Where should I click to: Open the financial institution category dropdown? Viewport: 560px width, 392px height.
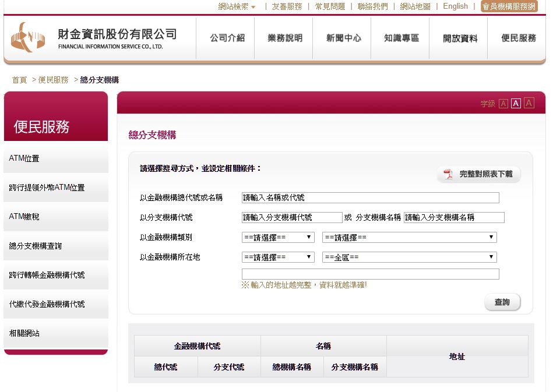(277, 237)
